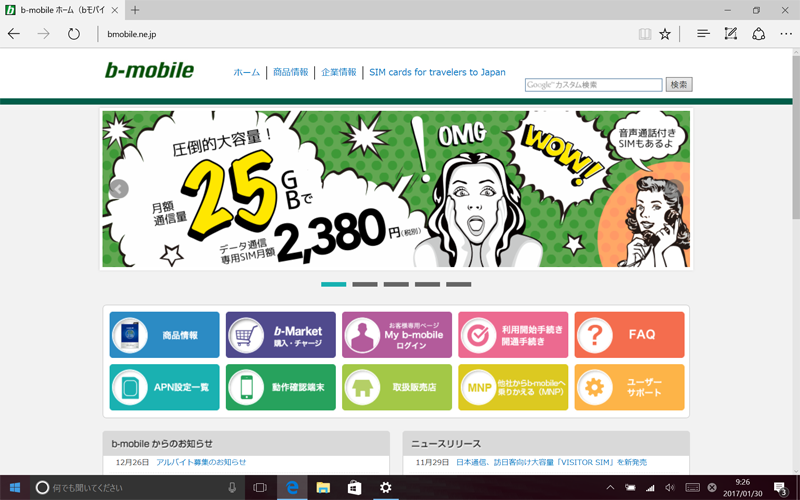
Task: Click the network signal tray icon
Action: click(x=650, y=488)
